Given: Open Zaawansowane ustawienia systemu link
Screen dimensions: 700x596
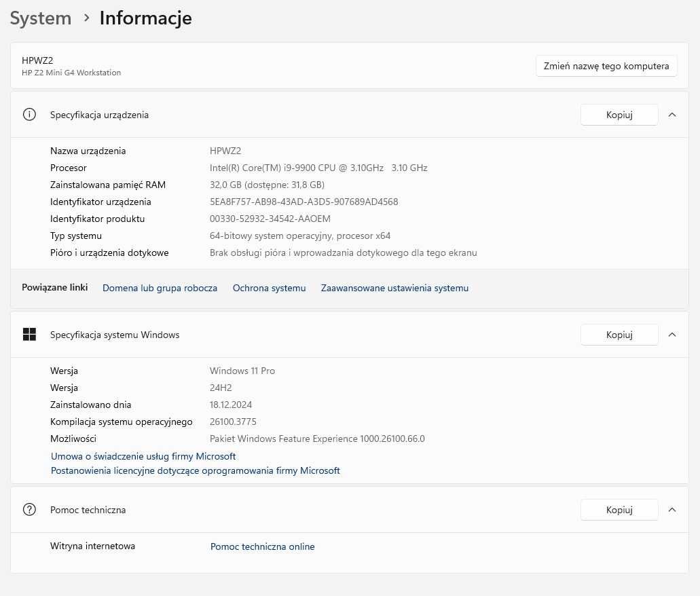Looking at the screenshot, I should [394, 288].
